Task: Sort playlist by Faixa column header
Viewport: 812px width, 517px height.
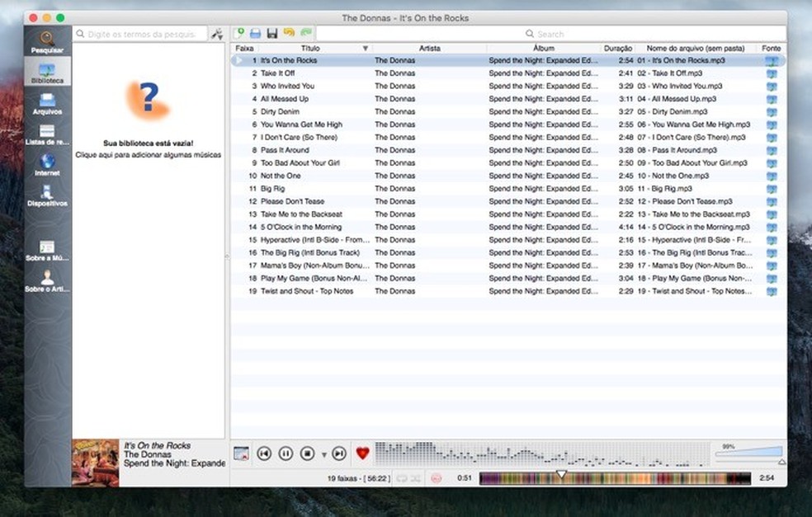Action: 244,48
